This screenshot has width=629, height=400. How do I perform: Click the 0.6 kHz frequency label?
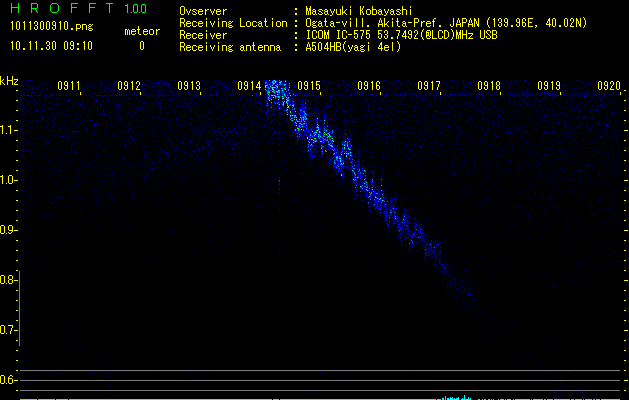click(8, 380)
